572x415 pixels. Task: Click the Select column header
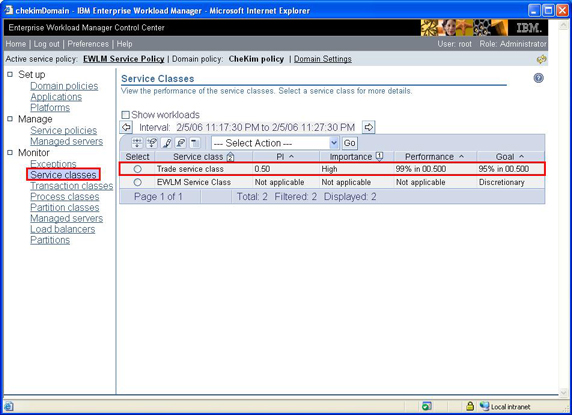point(138,157)
